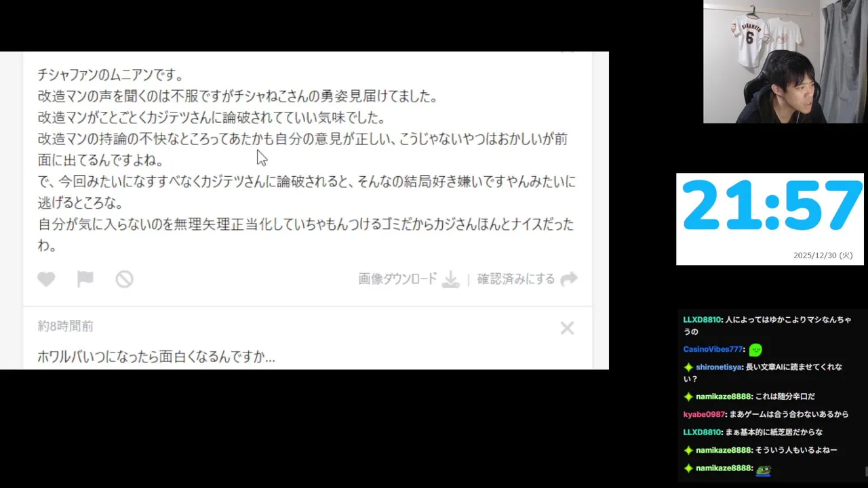Click the chat scrollbar handle at the bottom right

click(866, 472)
